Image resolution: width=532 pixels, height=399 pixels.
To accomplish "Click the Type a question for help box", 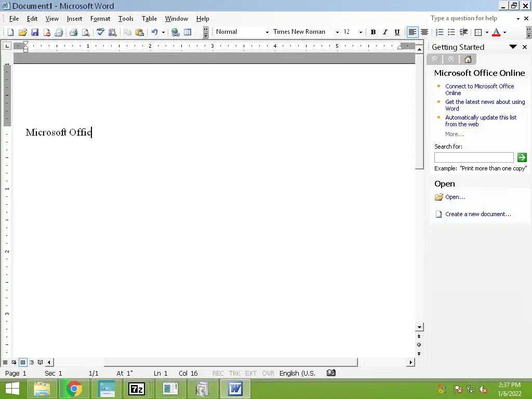I will (472, 19).
